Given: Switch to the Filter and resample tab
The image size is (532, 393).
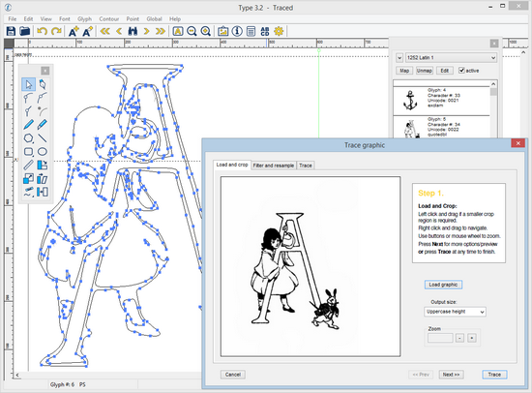Looking at the screenshot, I should [274, 166].
